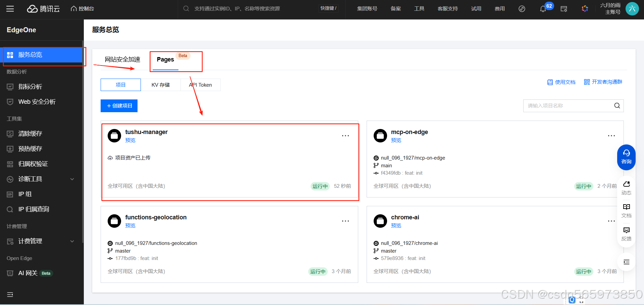Open 指标分析 in the sidebar

[x=42, y=87]
